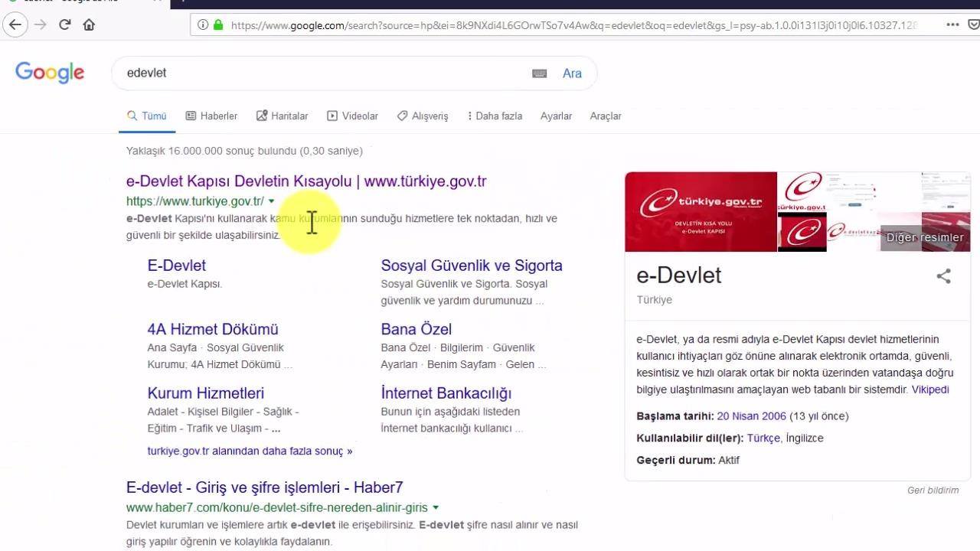Open the Vikipedi source link
The height and width of the screenshot is (551, 980).
[930, 390]
